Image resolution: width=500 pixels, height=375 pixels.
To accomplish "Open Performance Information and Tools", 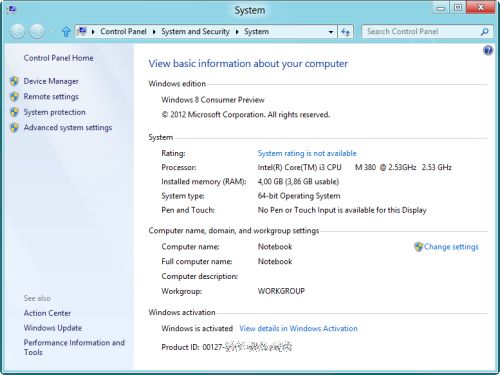I will coord(74,347).
